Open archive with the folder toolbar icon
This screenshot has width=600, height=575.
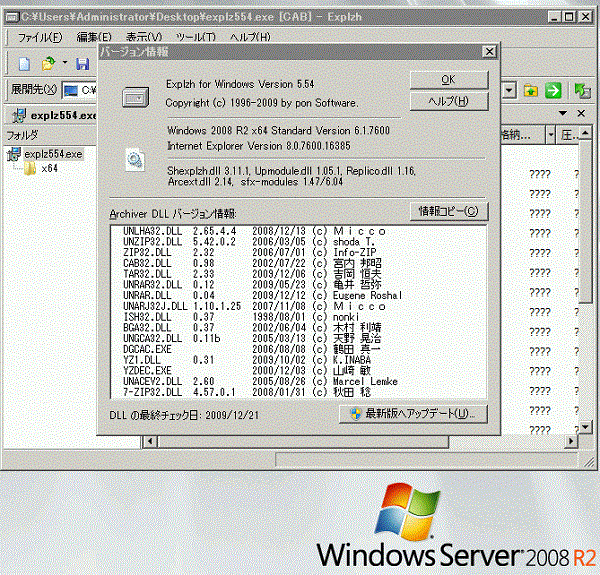point(48,64)
